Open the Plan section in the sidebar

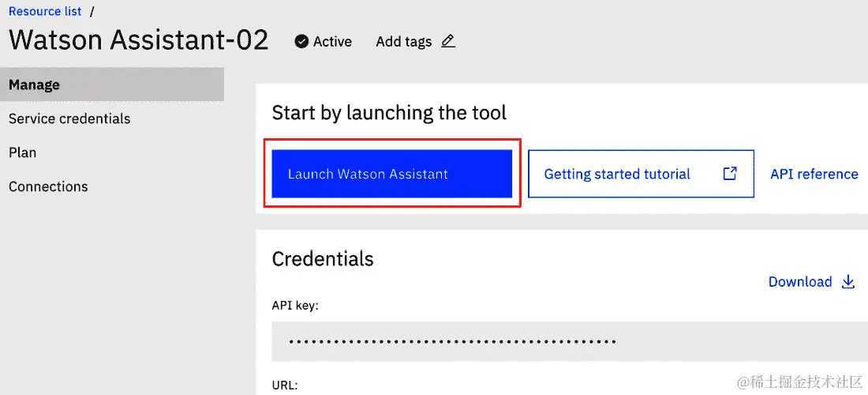coord(23,152)
